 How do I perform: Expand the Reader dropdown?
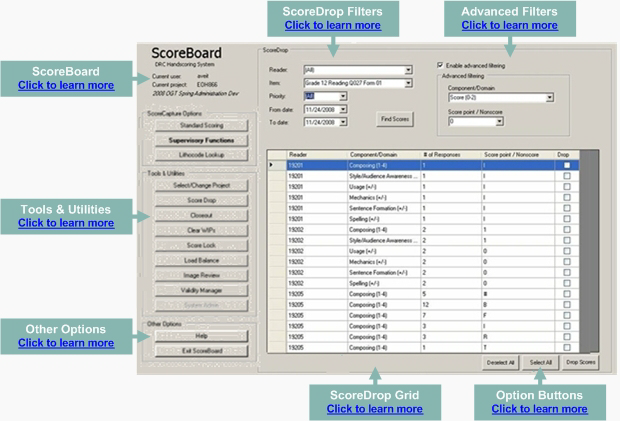pyautogui.click(x=408, y=70)
